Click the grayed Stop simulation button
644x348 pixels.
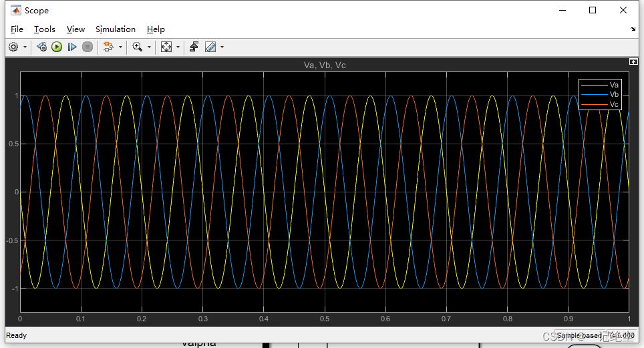(x=87, y=47)
